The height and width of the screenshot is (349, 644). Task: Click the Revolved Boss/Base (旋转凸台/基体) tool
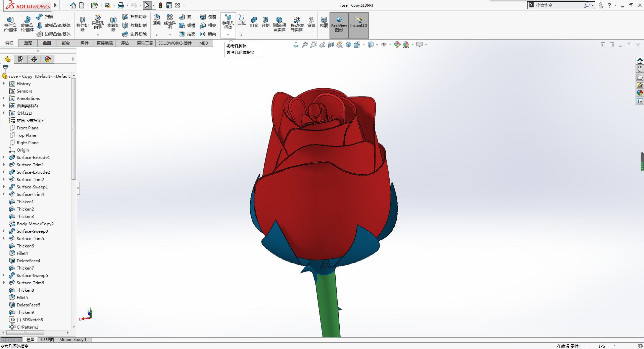point(27,24)
